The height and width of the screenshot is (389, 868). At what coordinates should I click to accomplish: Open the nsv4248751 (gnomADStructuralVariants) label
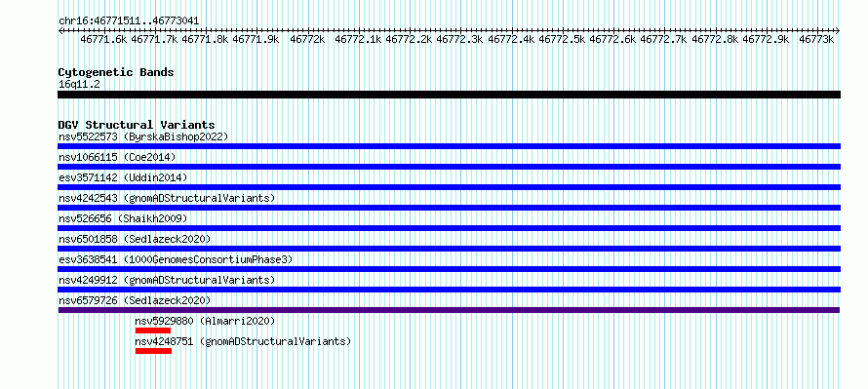pyautogui.click(x=243, y=341)
